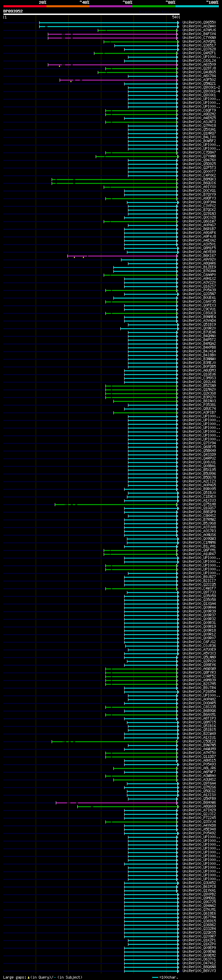Select the UniRef100_C3YPX2 label
Image resolution: width=222 pixels, height=980 pixels.
tap(199, 206)
